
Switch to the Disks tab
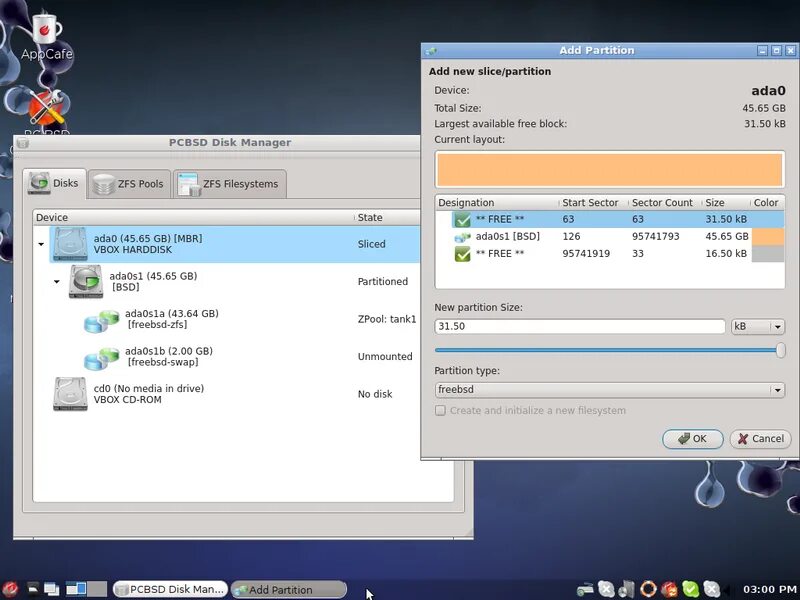coord(55,183)
